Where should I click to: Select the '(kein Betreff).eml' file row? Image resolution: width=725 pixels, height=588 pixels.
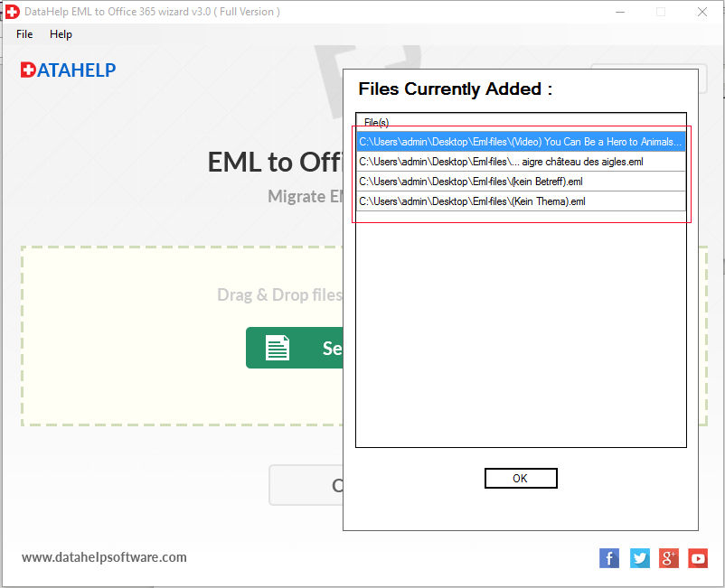[x=521, y=182]
